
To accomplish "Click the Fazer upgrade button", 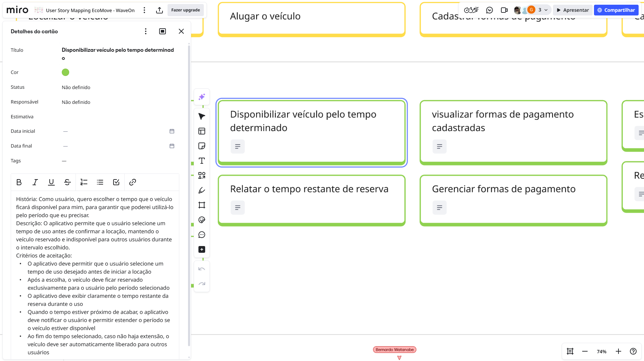I will pos(185,10).
